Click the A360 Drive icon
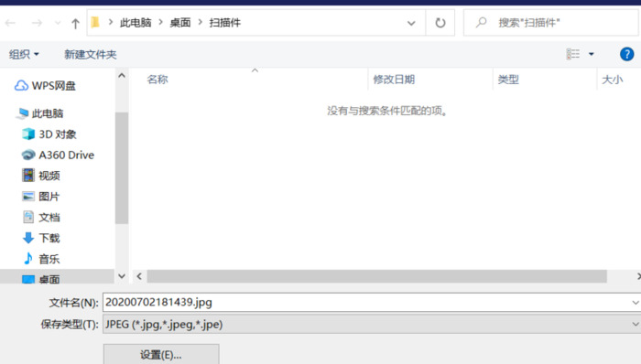The height and width of the screenshot is (364, 641). [x=28, y=155]
